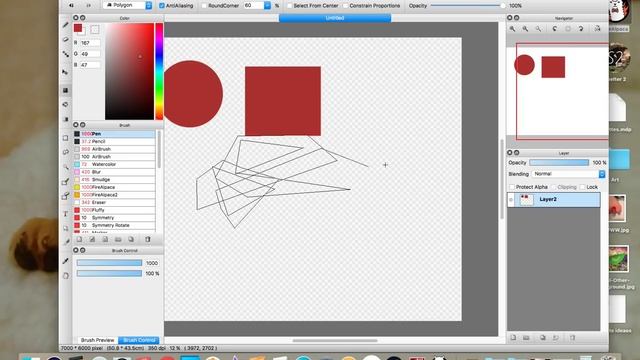
Task: Click the foreground red color swatch
Action: tap(78, 28)
